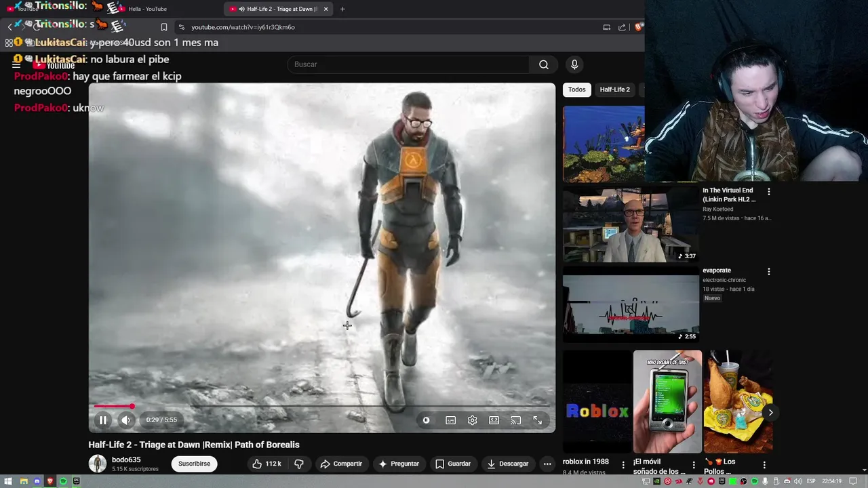868x488 pixels.
Task: Open Epic Games from the taskbar
Action: point(77,481)
